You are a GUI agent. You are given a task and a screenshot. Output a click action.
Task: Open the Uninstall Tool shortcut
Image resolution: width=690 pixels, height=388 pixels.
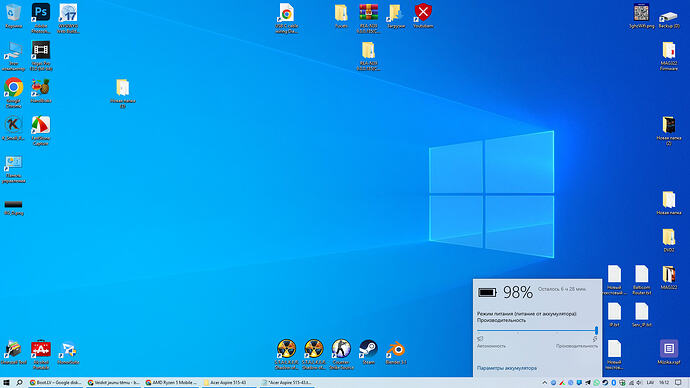click(13, 352)
